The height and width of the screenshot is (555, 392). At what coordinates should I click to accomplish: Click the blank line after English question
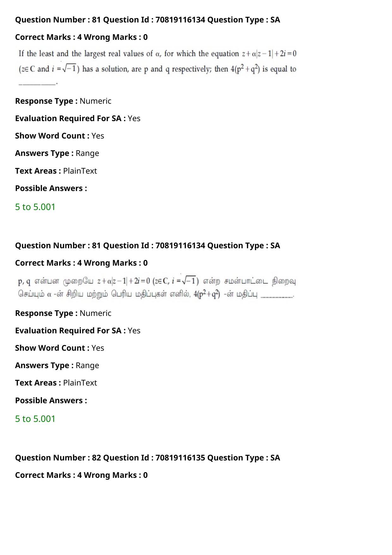pos(38,83)
